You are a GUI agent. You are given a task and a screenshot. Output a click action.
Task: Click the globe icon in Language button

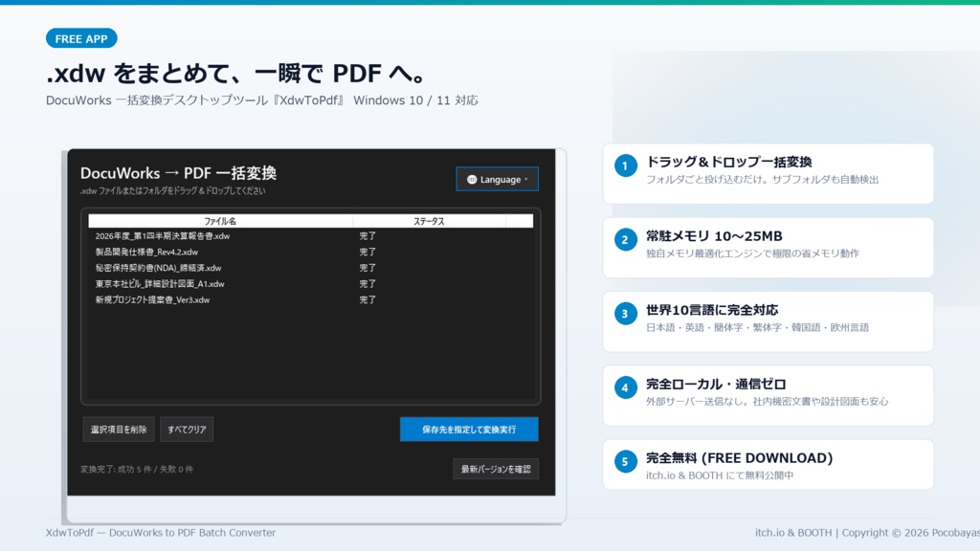pyautogui.click(x=472, y=179)
